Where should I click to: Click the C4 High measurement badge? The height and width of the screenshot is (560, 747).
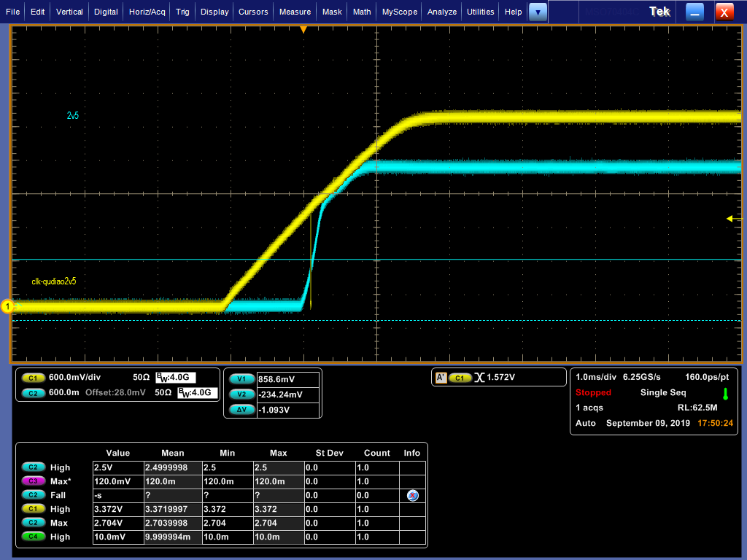(x=33, y=537)
